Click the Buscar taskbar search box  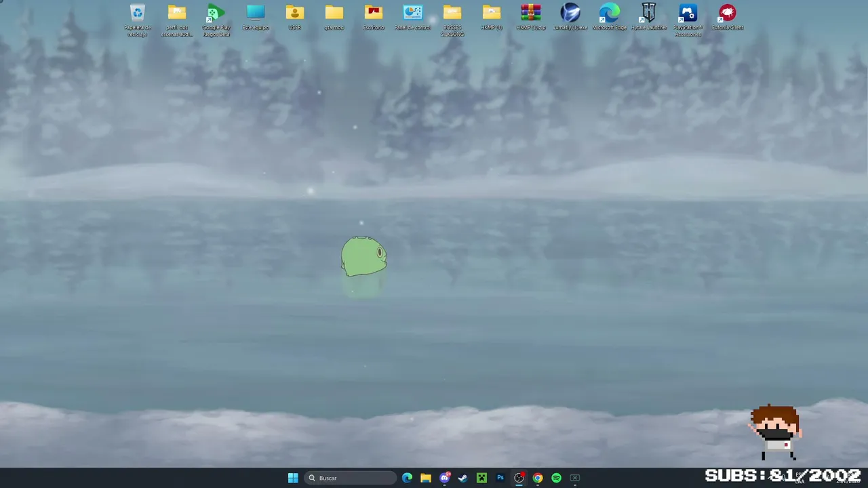(350, 478)
